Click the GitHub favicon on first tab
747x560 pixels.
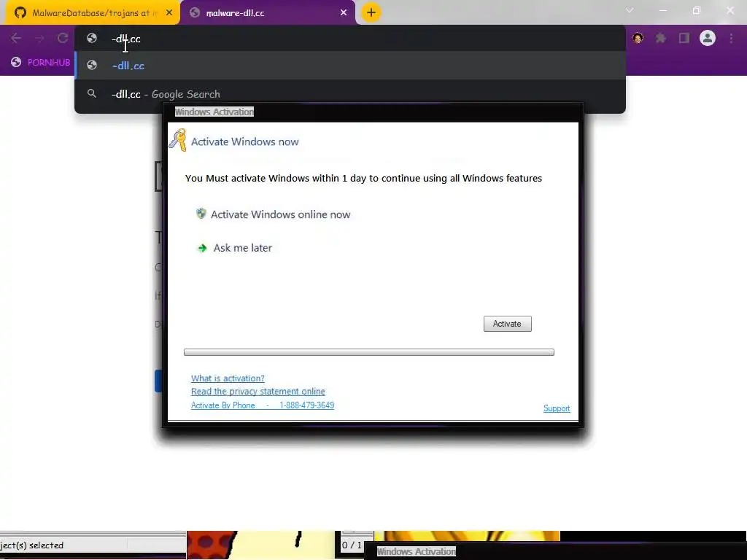pos(20,13)
